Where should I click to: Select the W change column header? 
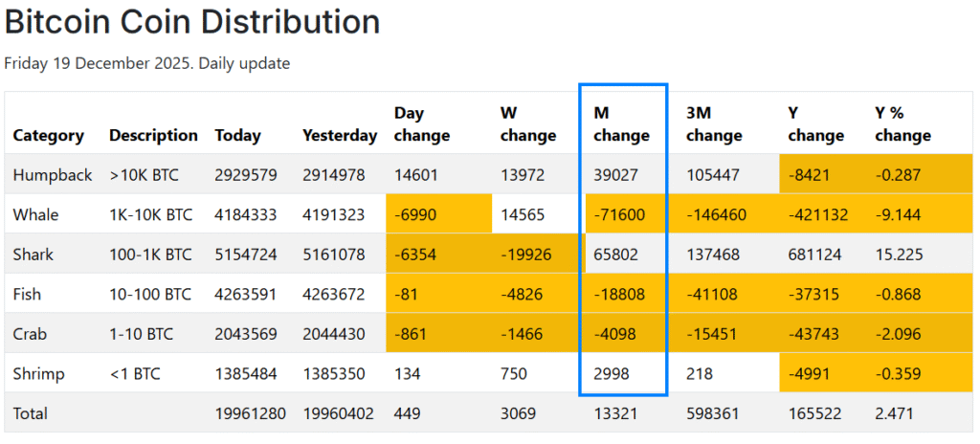527,124
